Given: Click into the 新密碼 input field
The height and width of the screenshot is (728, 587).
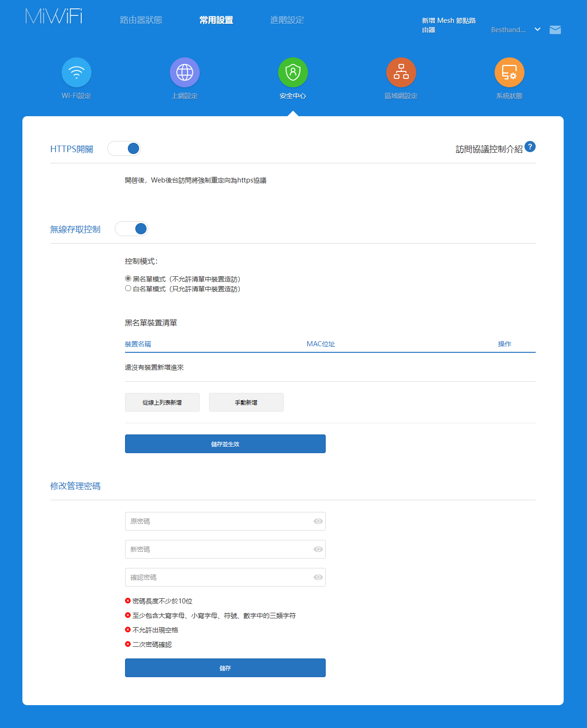Looking at the screenshot, I should 219,549.
